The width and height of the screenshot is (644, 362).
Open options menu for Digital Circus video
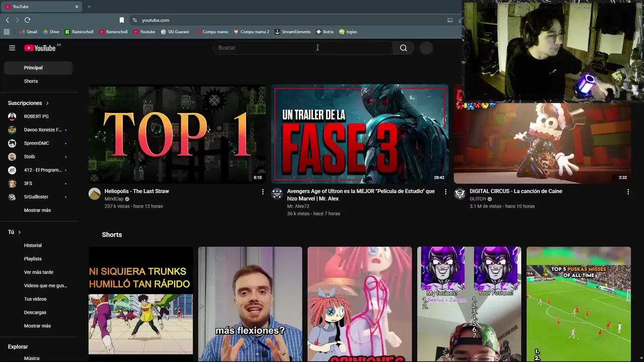[x=628, y=192]
